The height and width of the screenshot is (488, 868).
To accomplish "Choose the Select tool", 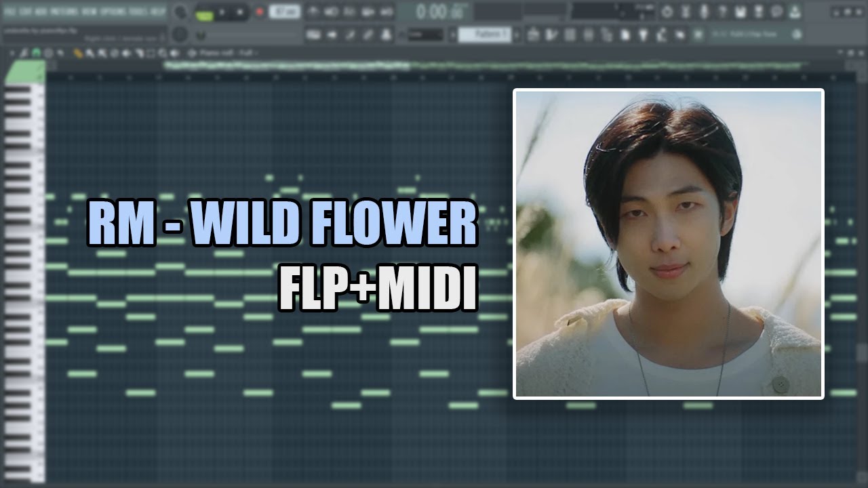I will pyautogui.click(x=151, y=53).
